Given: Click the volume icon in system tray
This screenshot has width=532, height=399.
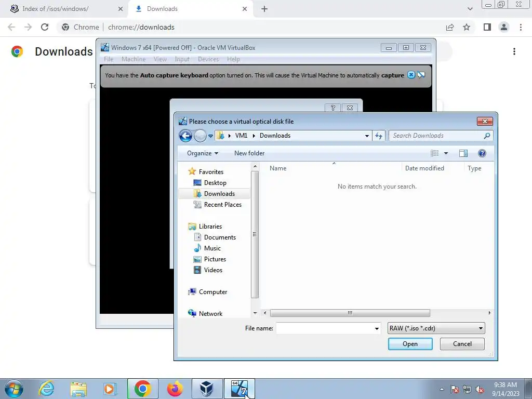Looking at the screenshot, I should [480, 389].
